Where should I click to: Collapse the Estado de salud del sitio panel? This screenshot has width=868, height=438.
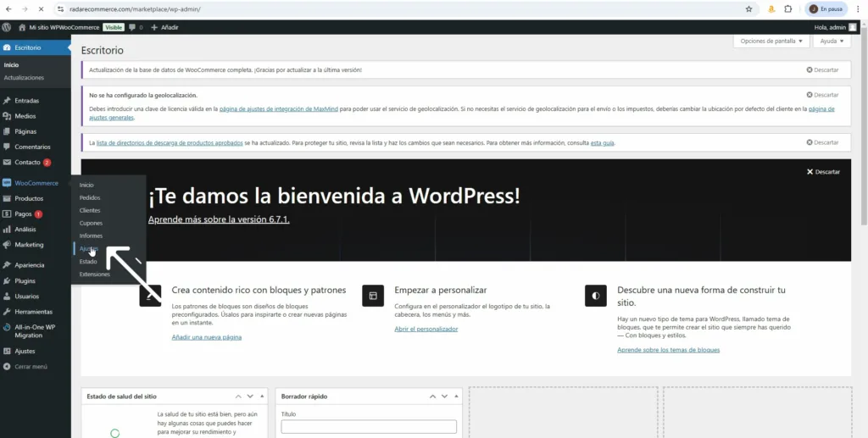(262, 396)
